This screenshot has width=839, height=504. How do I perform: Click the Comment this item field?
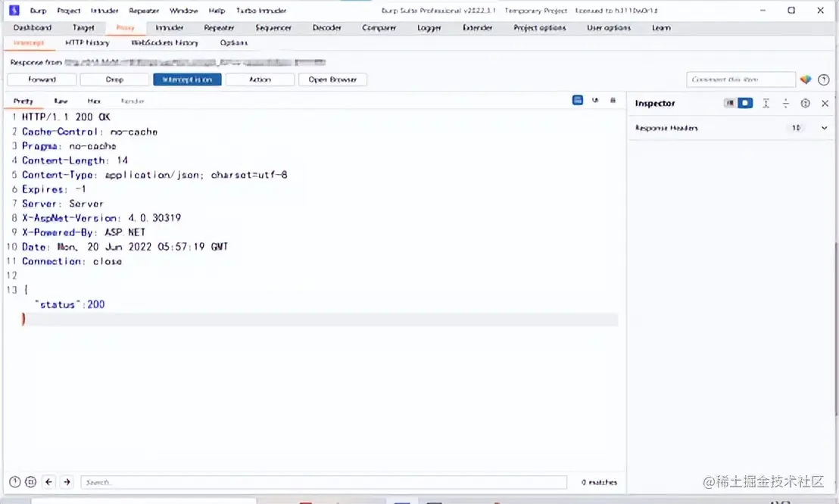[x=741, y=79]
